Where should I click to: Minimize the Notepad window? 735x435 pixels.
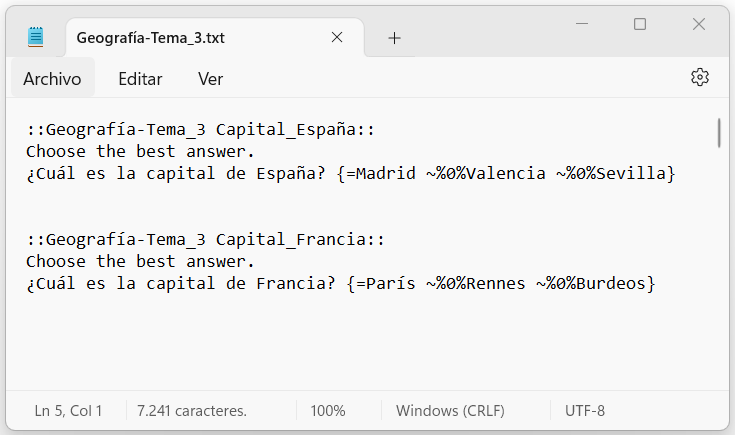[582, 24]
